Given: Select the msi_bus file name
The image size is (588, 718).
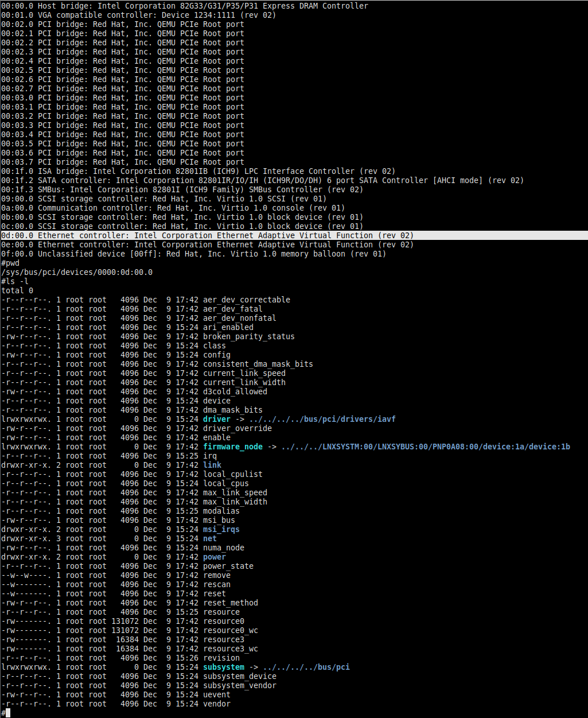Looking at the screenshot, I should coord(219,520).
